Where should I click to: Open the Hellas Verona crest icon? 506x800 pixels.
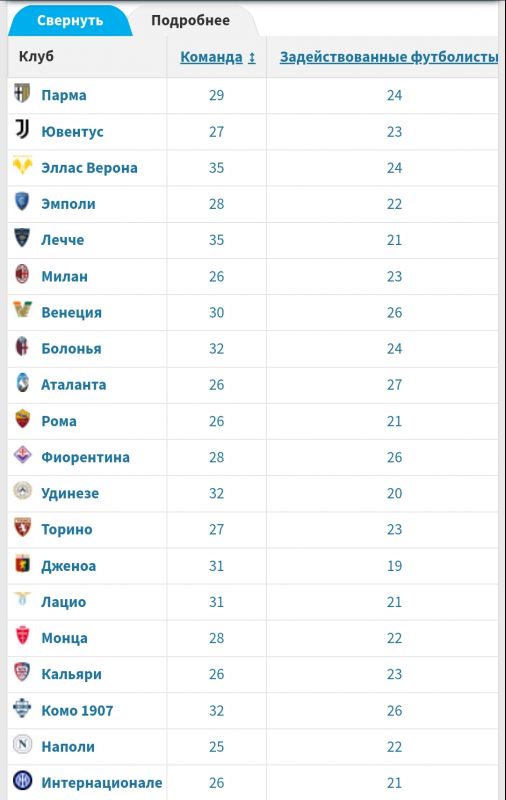(22, 165)
